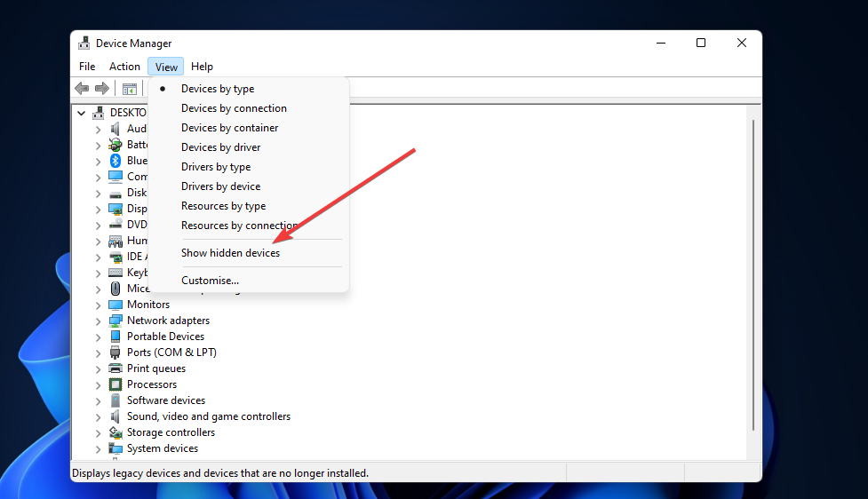Expand the Monitors category
868x499 pixels.
click(98, 305)
